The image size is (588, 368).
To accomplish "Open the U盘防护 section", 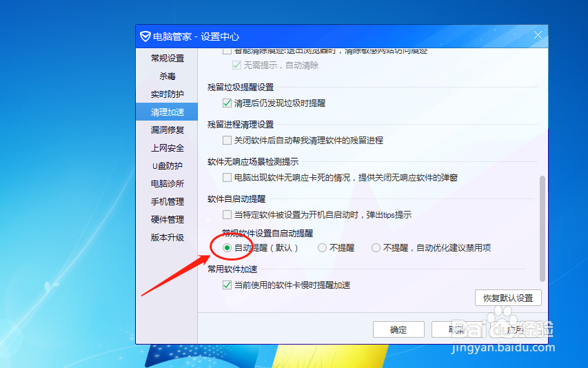I will point(168,166).
